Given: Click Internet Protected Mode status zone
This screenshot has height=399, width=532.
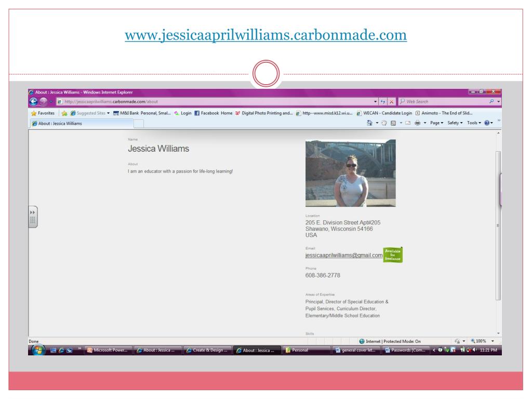Looking at the screenshot, I should (x=390, y=341).
